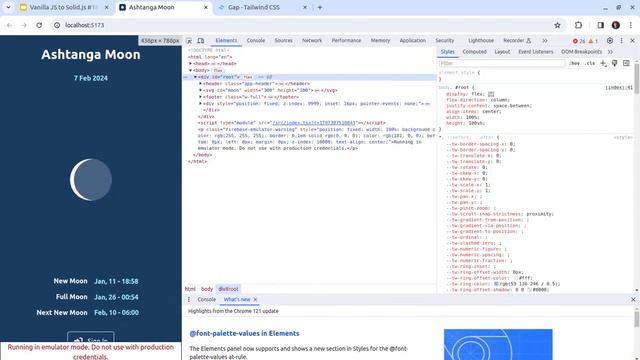
Task: Go back in browser history
Action: click(9, 25)
